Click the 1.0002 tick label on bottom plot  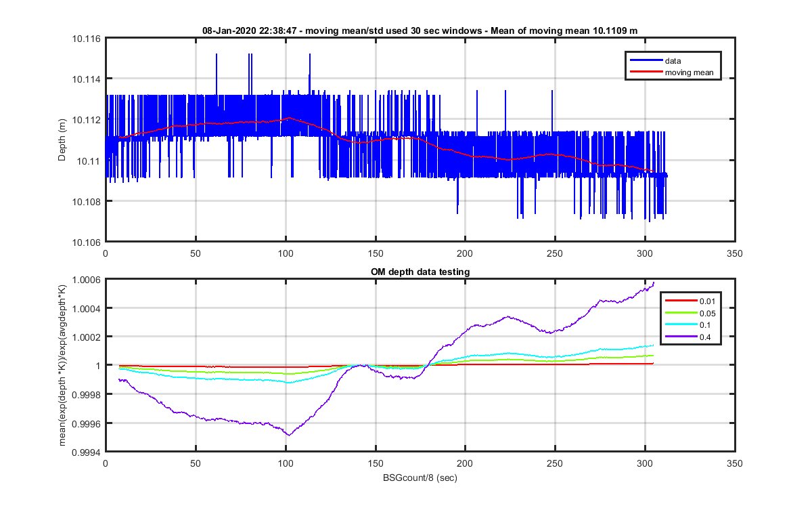click(87, 337)
